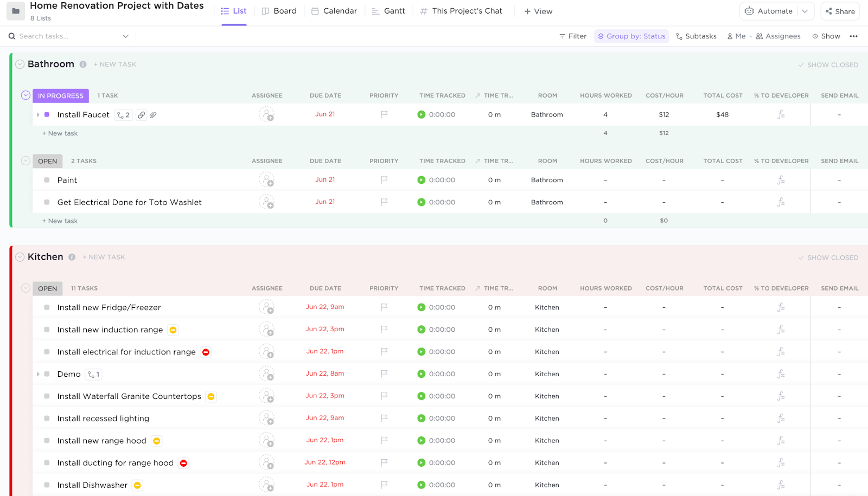Screen dimensions: 868x496
Task: Click the project folder icon
Action: coord(16,11)
